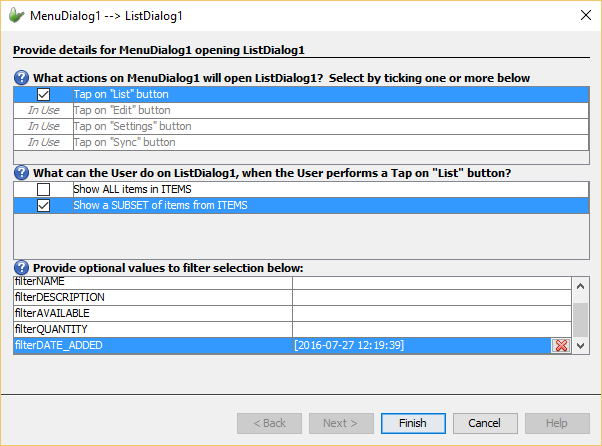The height and width of the screenshot is (446, 602).
Task: Click the filter list scrollbar thumb
Action: (x=580, y=320)
